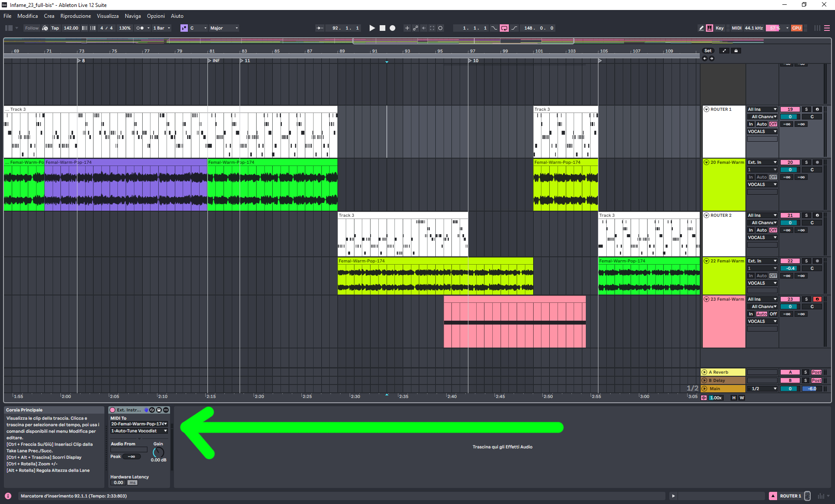Click the Arrangement Record button
This screenshot has width=835, height=504.
(392, 28)
